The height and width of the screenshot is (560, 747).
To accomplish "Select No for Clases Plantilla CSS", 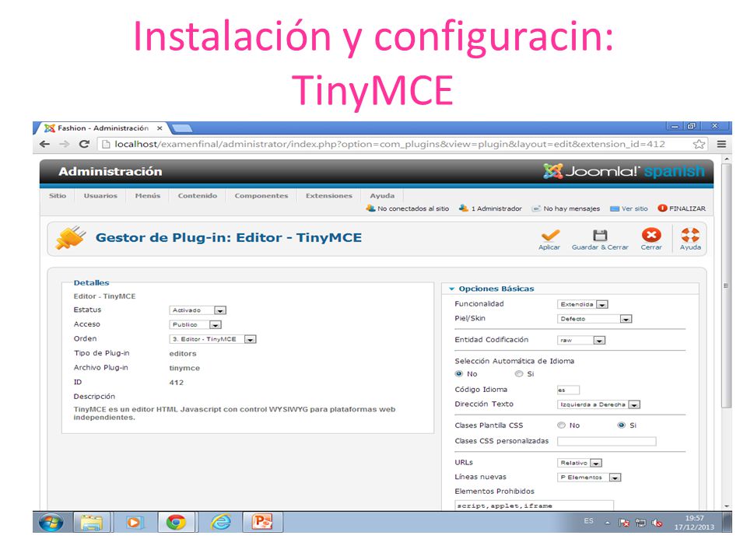I will 561,425.
